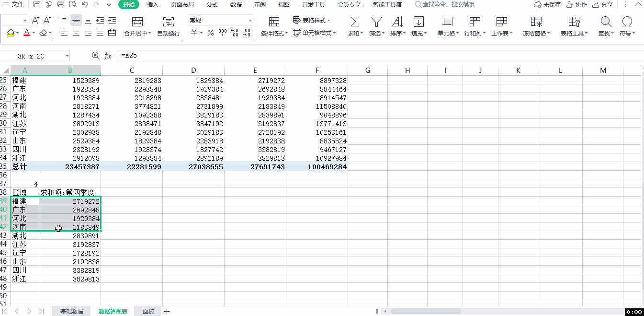
Task: Click the Redo arrow
Action: [97, 5]
